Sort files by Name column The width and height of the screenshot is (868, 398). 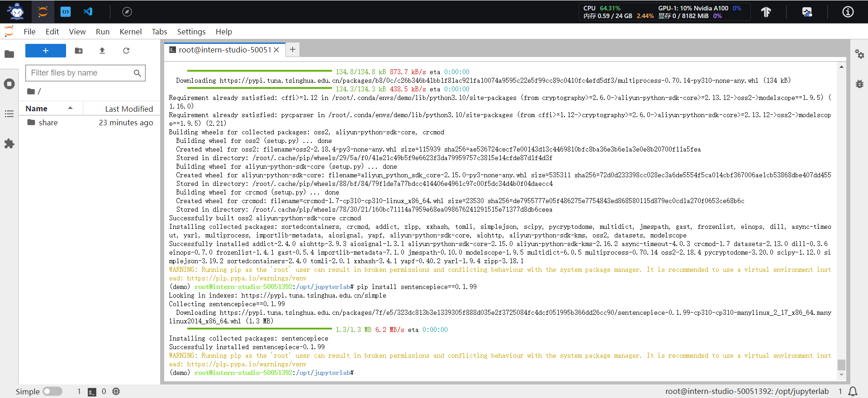pos(37,109)
